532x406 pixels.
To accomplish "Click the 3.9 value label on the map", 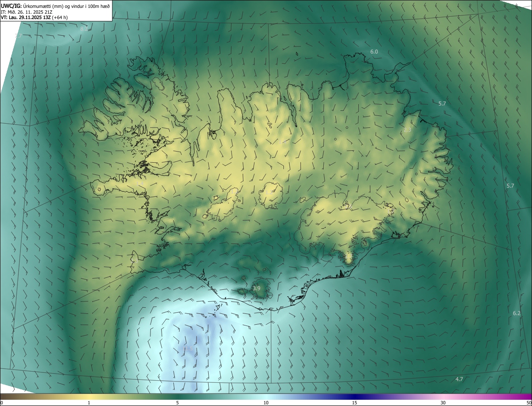I will click(x=256, y=288).
